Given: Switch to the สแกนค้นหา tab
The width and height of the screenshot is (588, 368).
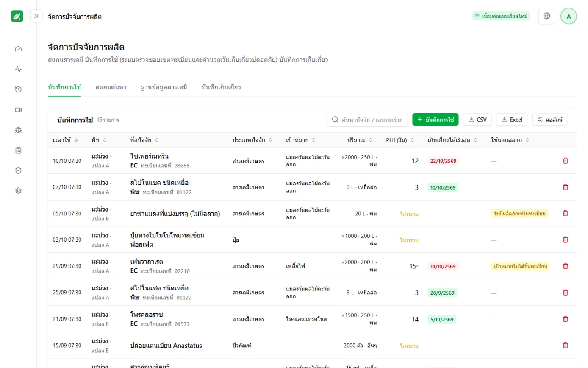Looking at the screenshot, I should tap(111, 88).
